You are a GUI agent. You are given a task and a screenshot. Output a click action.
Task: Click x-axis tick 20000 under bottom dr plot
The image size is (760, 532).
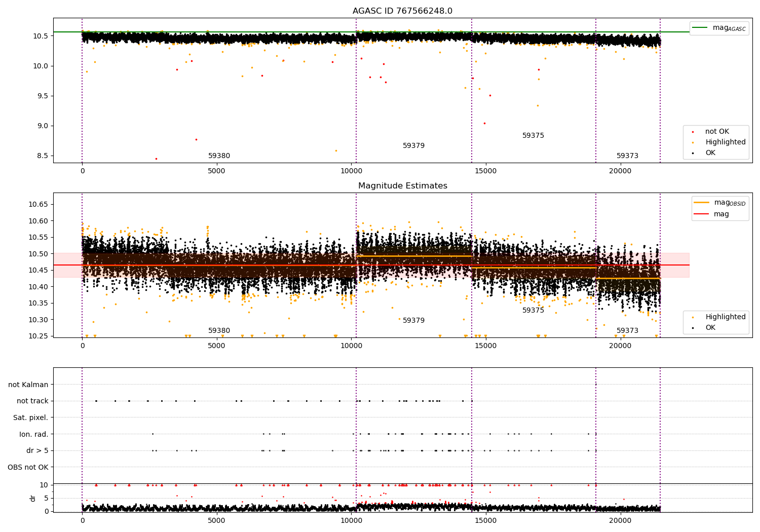coord(620,520)
